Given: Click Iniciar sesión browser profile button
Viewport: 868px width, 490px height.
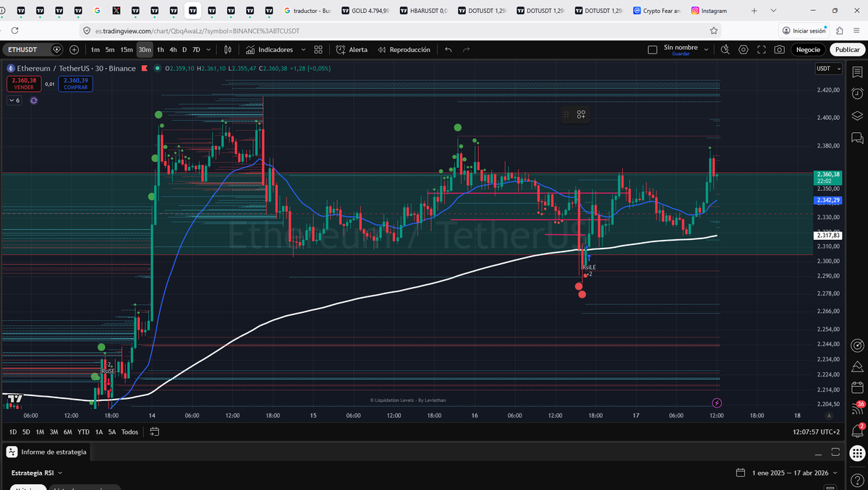Looking at the screenshot, I should pos(804,31).
